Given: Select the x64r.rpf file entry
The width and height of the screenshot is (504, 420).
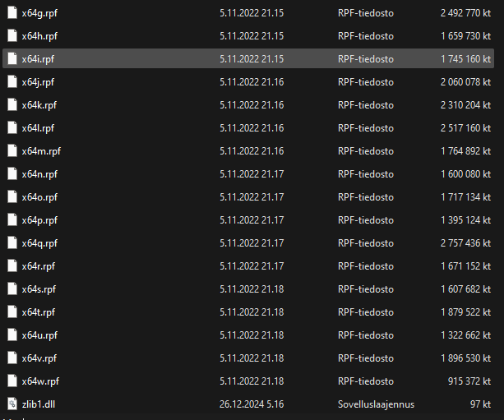Looking at the screenshot, I should click(39, 265).
